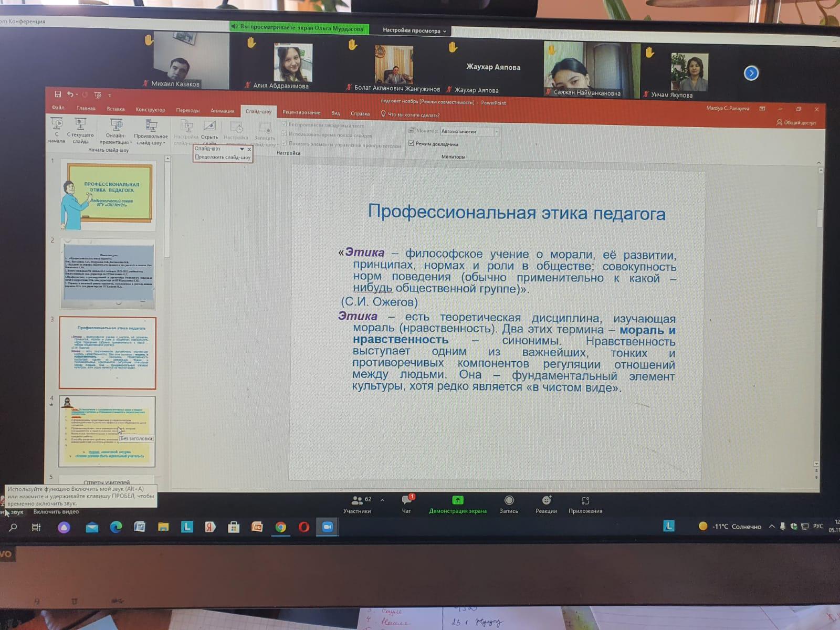Open Opera browser from taskbar

click(304, 527)
